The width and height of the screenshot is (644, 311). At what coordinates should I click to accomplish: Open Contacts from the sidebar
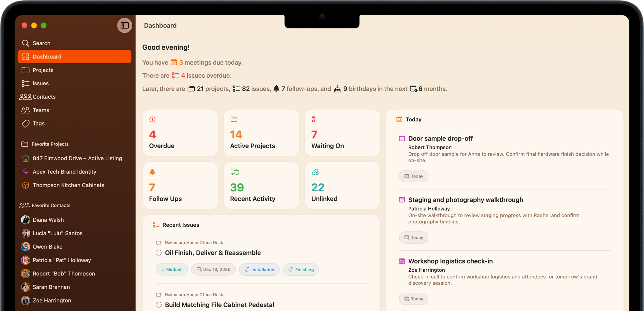(74, 97)
